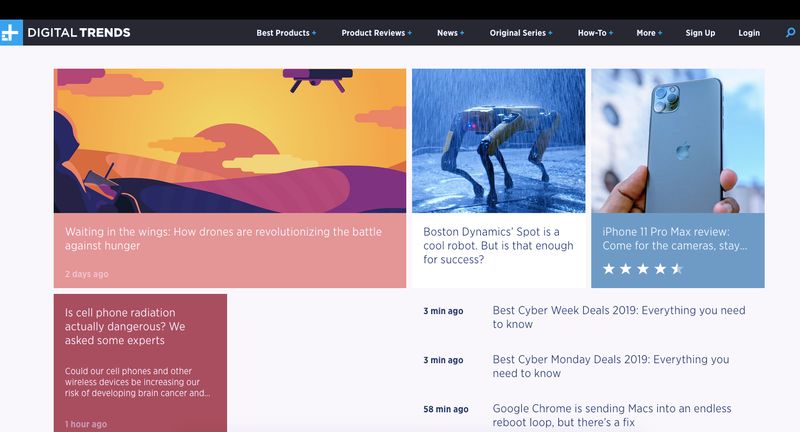Open the Spot robot photo in rain

pos(498,141)
